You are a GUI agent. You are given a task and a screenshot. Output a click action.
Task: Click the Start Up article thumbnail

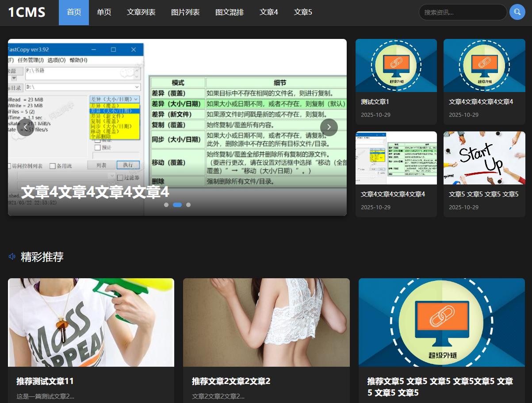coord(484,158)
